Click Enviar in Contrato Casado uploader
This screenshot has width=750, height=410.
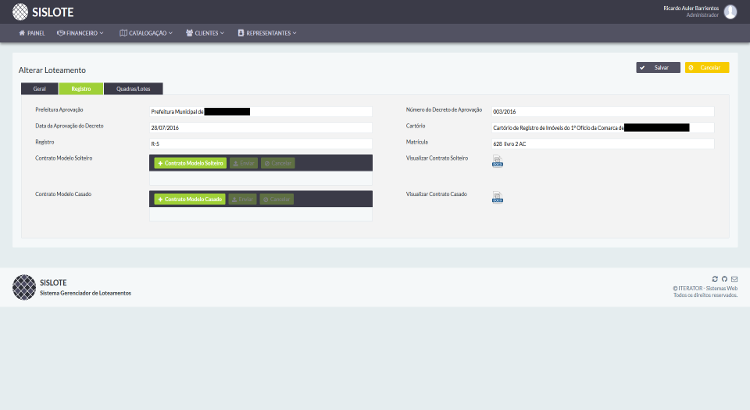click(243, 199)
